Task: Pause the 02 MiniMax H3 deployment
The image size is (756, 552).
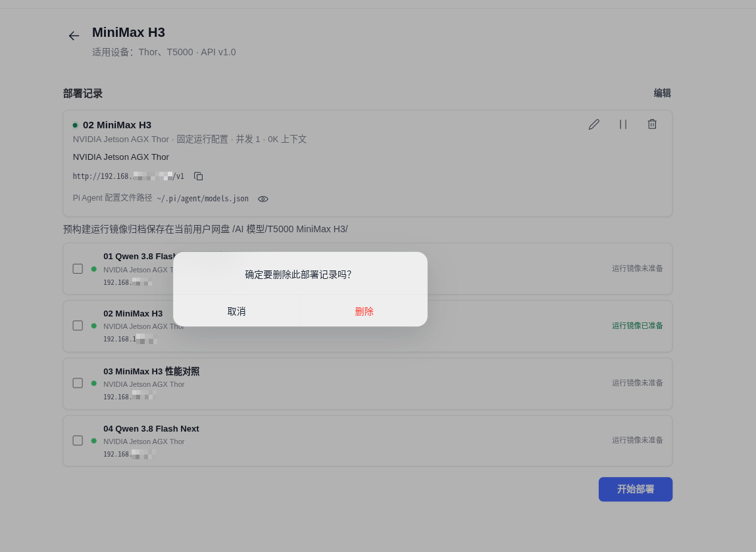Action: click(623, 124)
